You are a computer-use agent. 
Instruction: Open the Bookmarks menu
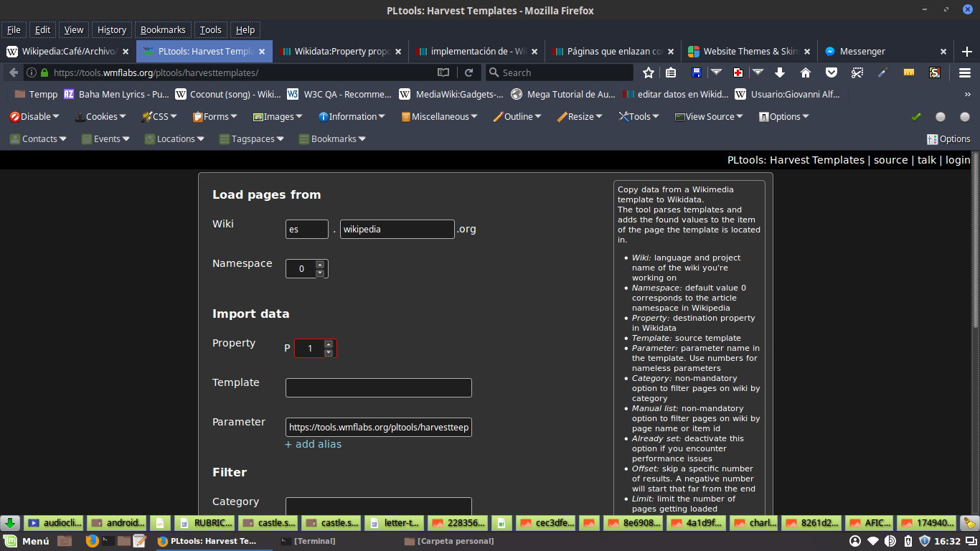tap(163, 30)
